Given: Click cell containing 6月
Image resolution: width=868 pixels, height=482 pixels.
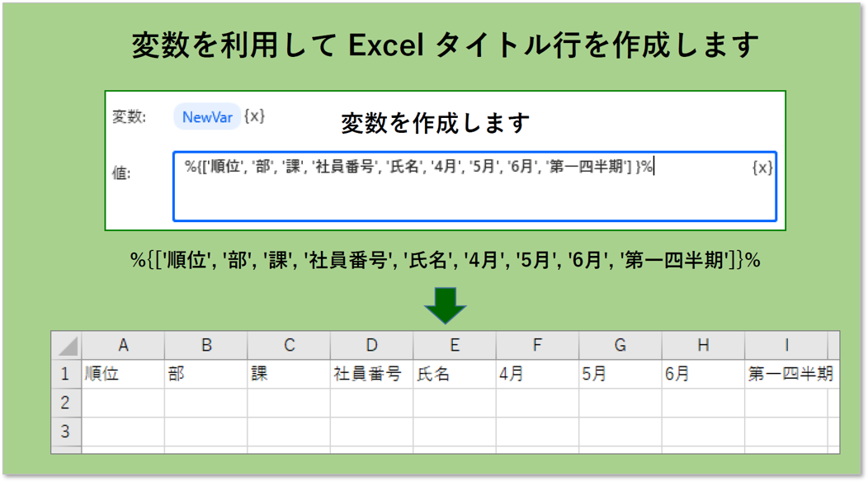Looking at the screenshot, I should coord(703,374).
